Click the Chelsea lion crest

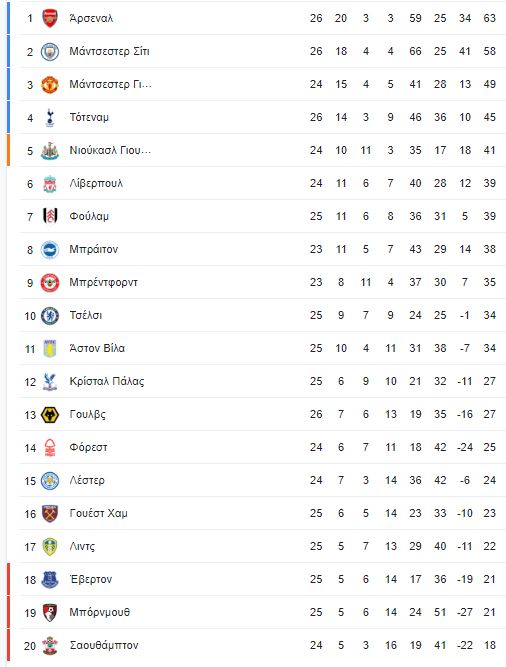[x=50, y=316]
